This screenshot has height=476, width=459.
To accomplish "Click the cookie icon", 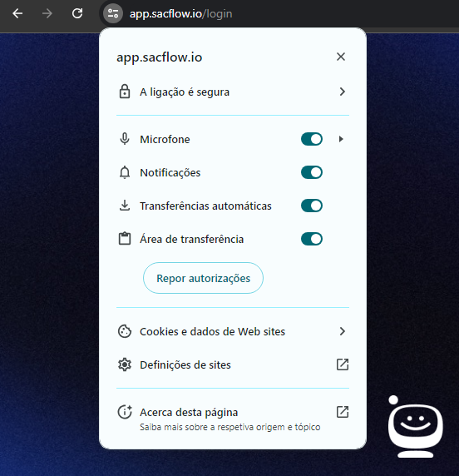I will click(125, 331).
